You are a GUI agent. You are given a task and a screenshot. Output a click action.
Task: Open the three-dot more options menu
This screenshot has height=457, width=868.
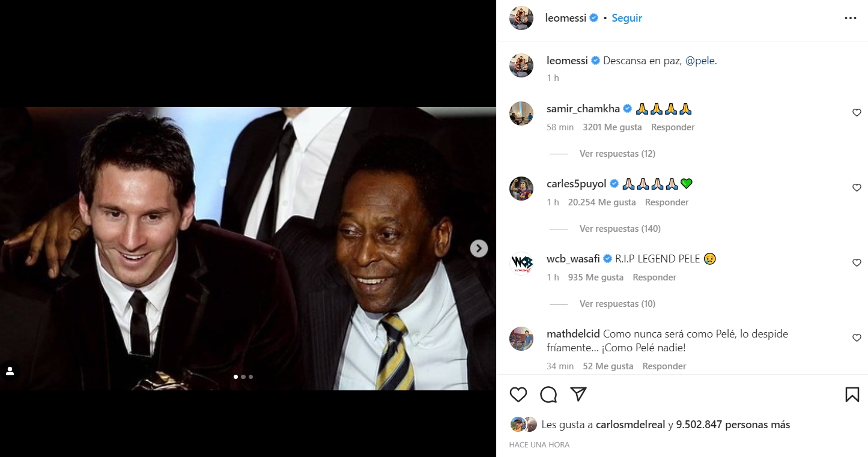(850, 18)
